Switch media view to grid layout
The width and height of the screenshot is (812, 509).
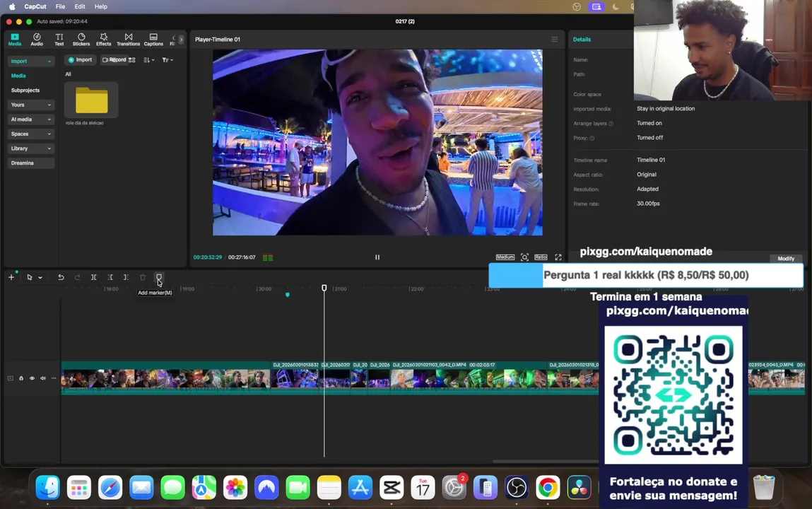tap(132, 60)
